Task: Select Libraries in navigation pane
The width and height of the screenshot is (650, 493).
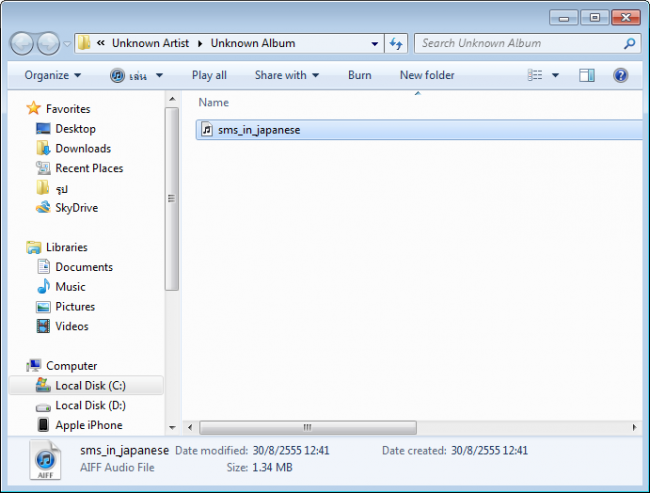Action: pyautogui.click(x=67, y=247)
